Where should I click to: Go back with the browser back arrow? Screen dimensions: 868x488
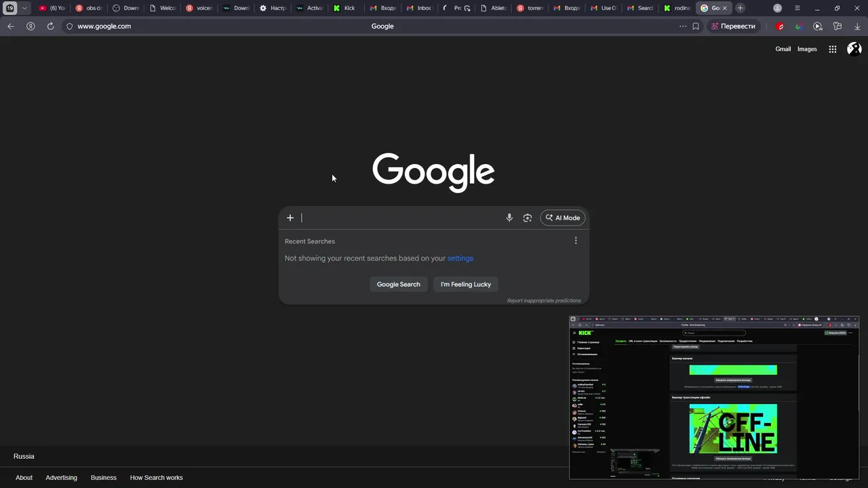tap(10, 26)
